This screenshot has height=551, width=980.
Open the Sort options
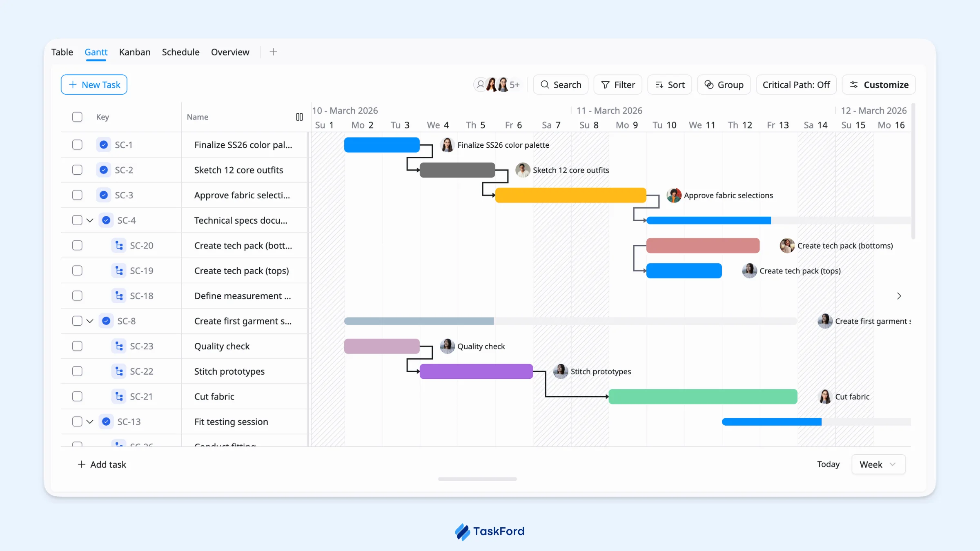(670, 84)
